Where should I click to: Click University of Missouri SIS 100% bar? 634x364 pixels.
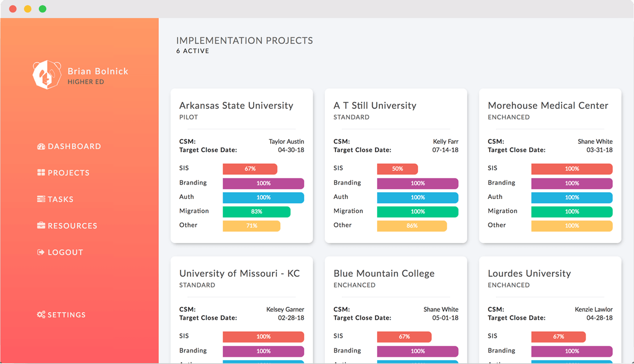tap(263, 337)
